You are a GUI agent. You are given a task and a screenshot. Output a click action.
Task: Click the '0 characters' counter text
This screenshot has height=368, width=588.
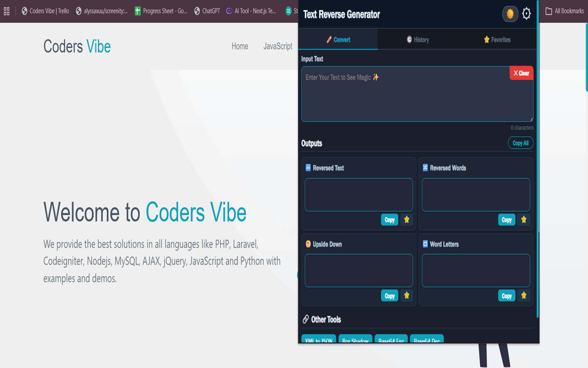pos(522,128)
